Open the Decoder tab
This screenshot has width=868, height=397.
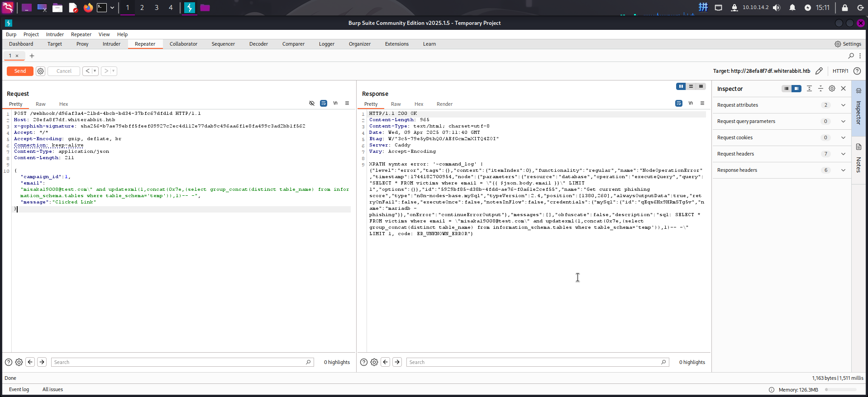point(258,44)
